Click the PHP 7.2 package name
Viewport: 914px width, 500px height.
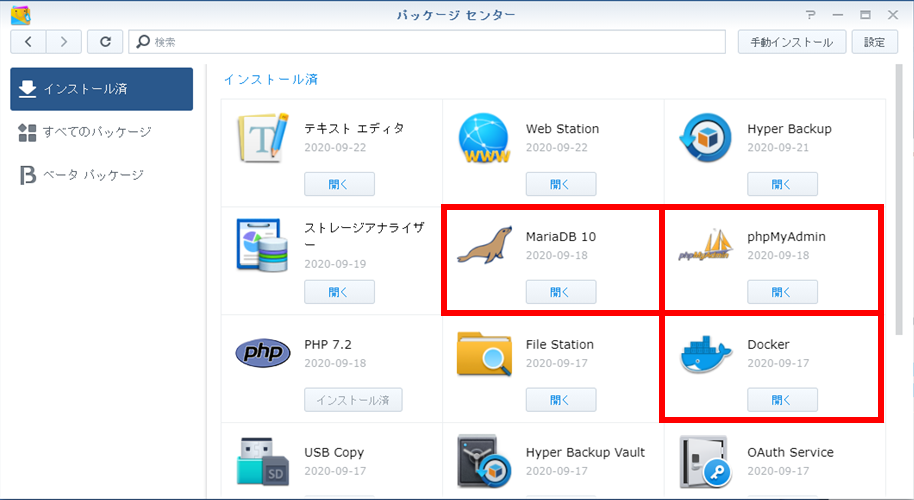[328, 344]
